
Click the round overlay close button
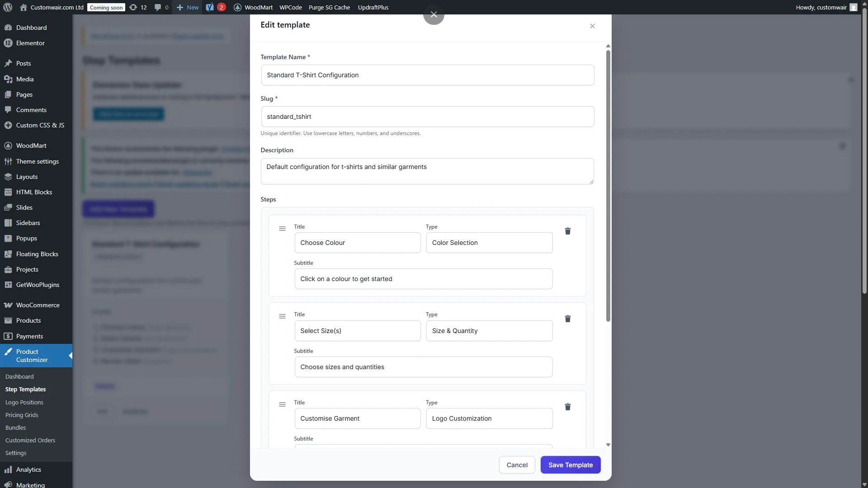click(x=434, y=14)
